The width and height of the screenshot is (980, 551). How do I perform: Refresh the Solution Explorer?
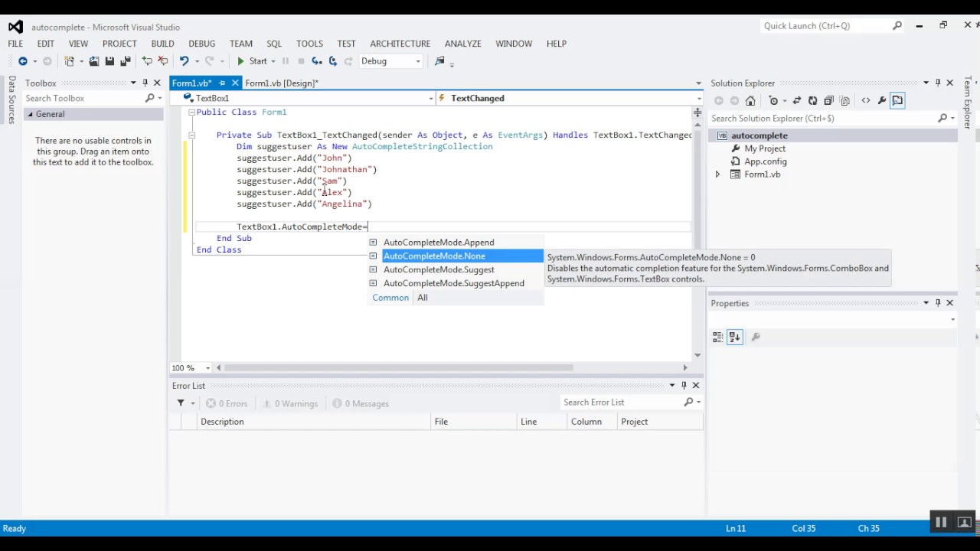[x=812, y=100]
